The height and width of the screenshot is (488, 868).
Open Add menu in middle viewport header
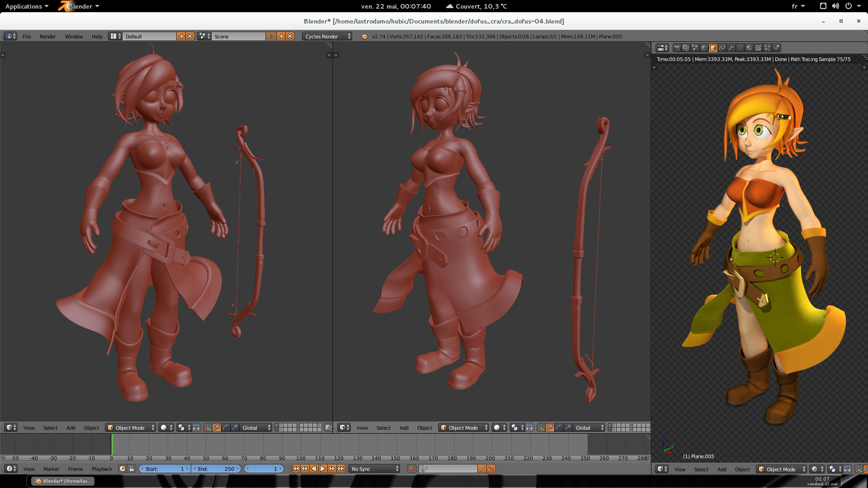[404, 427]
